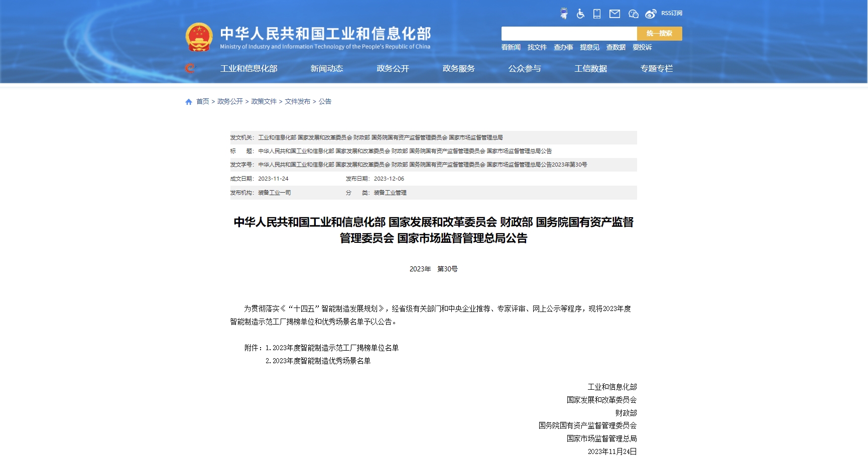Click the red swirl icon beside navigation
Screen dimensions: 868x456
pos(190,68)
